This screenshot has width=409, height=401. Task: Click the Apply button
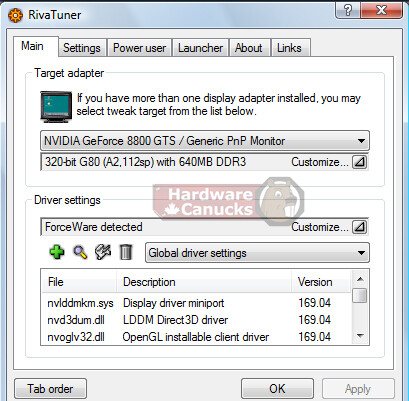click(358, 389)
